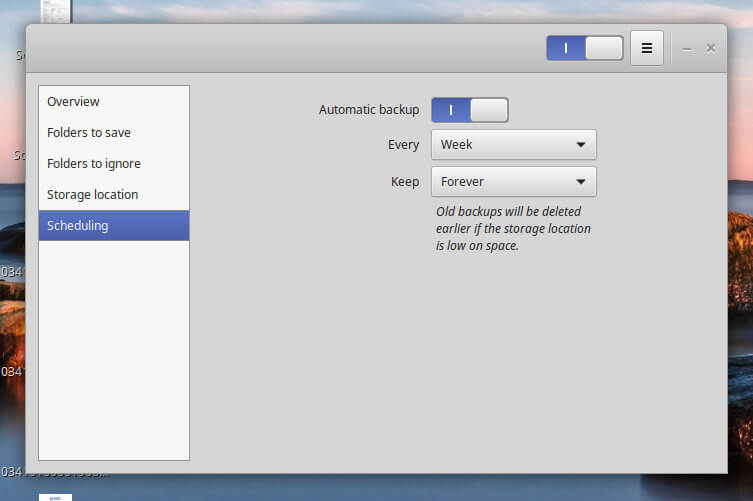The image size is (753, 501).
Task: Click the arrow on the Week combo box
Action: pyautogui.click(x=581, y=145)
